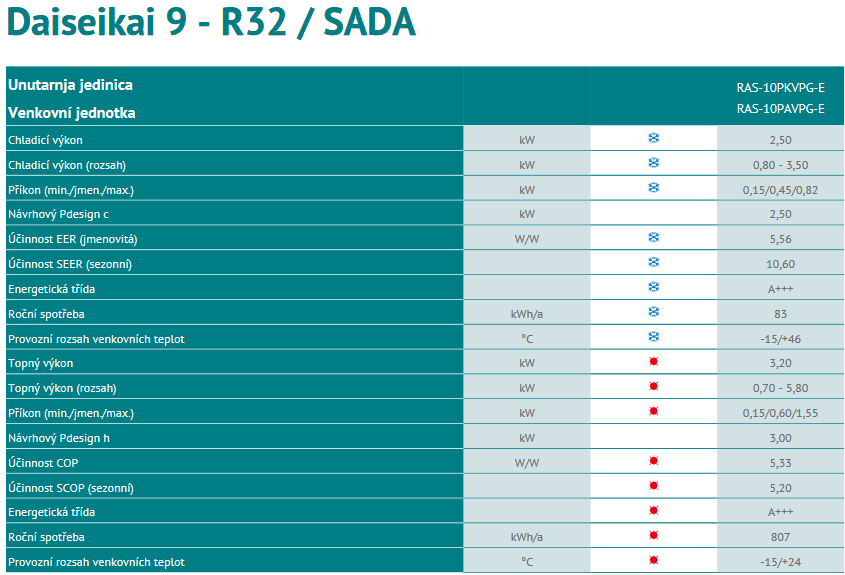This screenshot has height=575, width=845.
Task: Click the Návrhový Pdesign h value 3,00
Action: (780, 438)
